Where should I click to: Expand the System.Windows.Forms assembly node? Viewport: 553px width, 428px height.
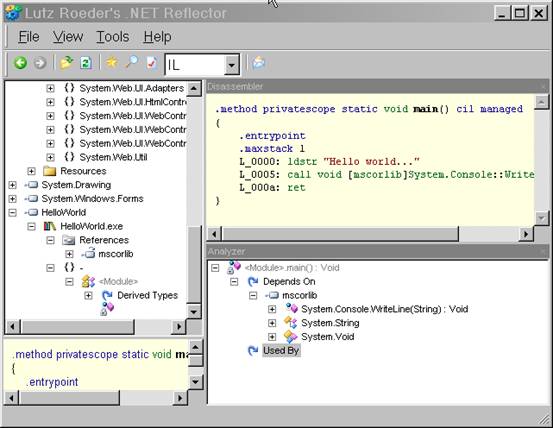coord(12,198)
